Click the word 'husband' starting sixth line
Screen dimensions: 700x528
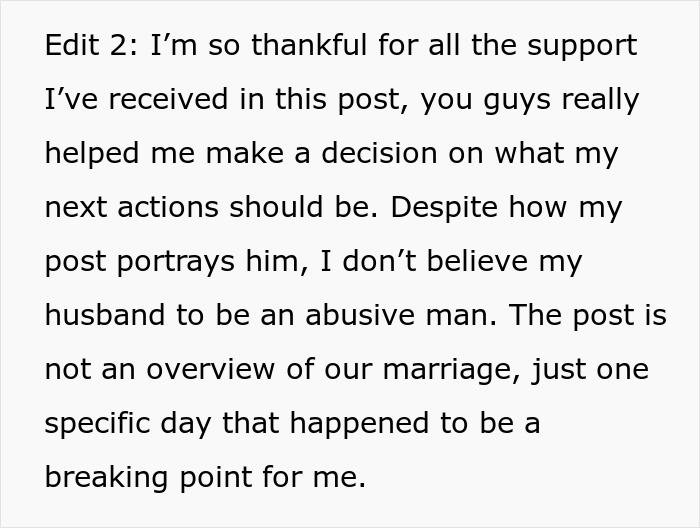click(x=105, y=315)
